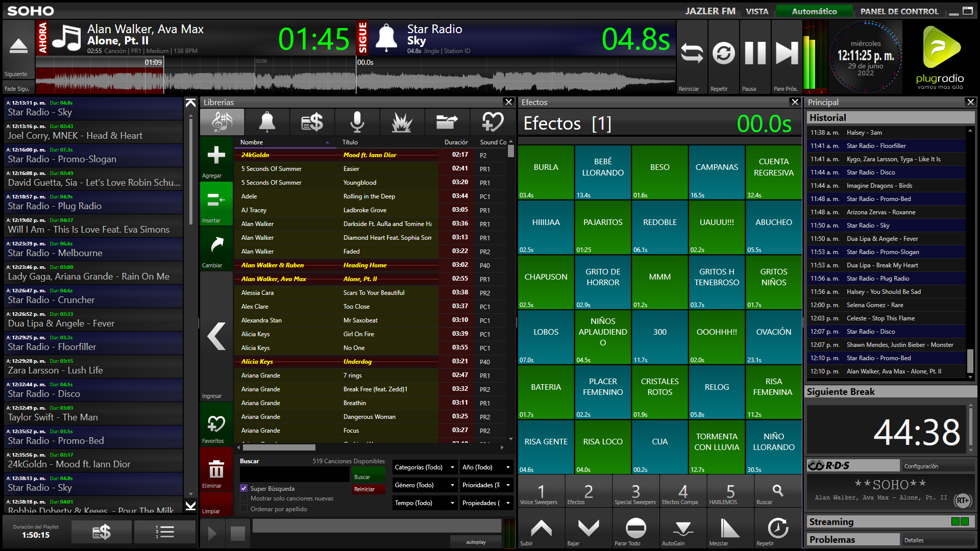This screenshot has width=980, height=551.
Task: Switch to effects bank 5 HABLEMOS
Action: point(730,492)
